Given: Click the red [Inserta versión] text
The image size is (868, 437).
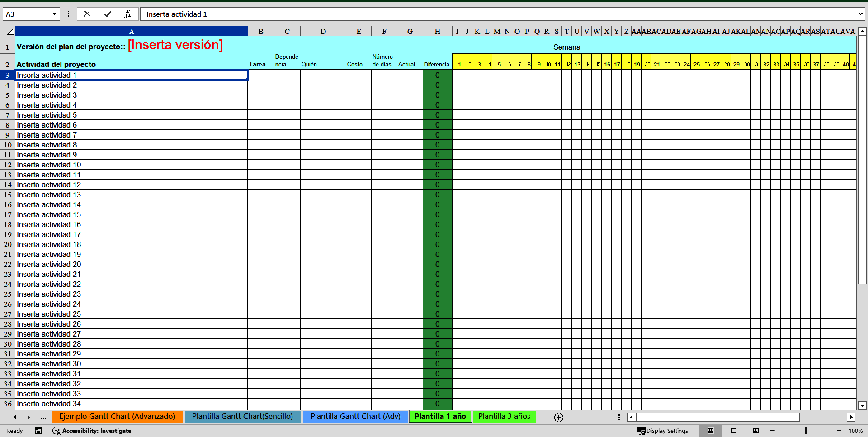Looking at the screenshot, I should click(175, 45).
